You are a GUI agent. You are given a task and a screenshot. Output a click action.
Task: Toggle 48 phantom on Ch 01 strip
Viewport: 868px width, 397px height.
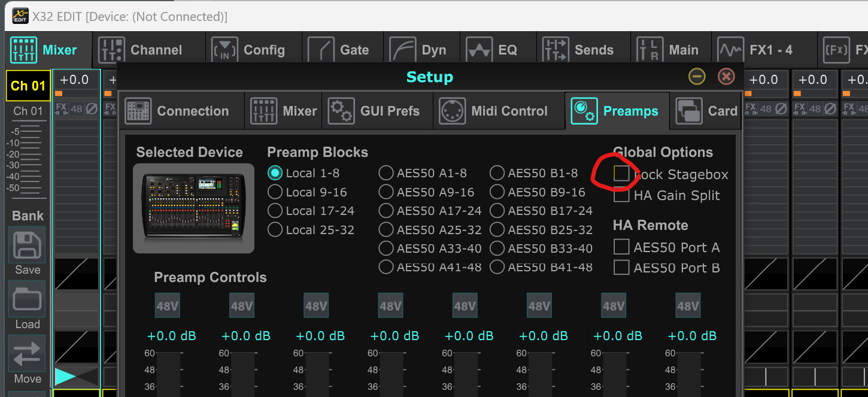tap(77, 108)
